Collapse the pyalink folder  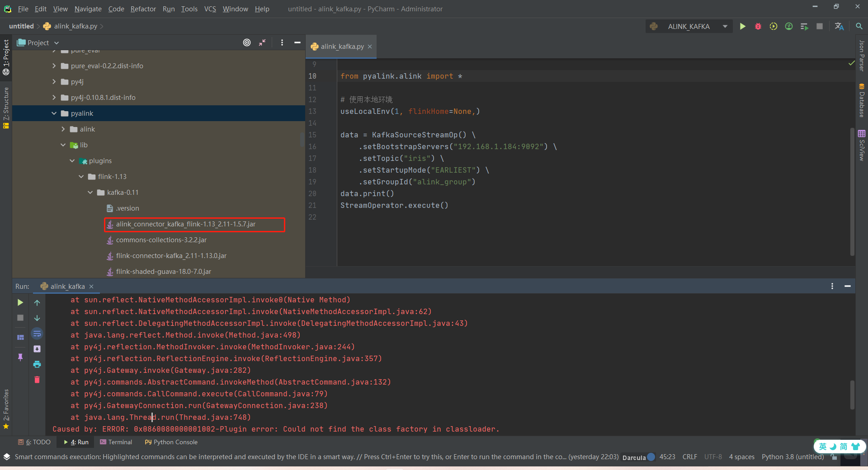pos(54,113)
